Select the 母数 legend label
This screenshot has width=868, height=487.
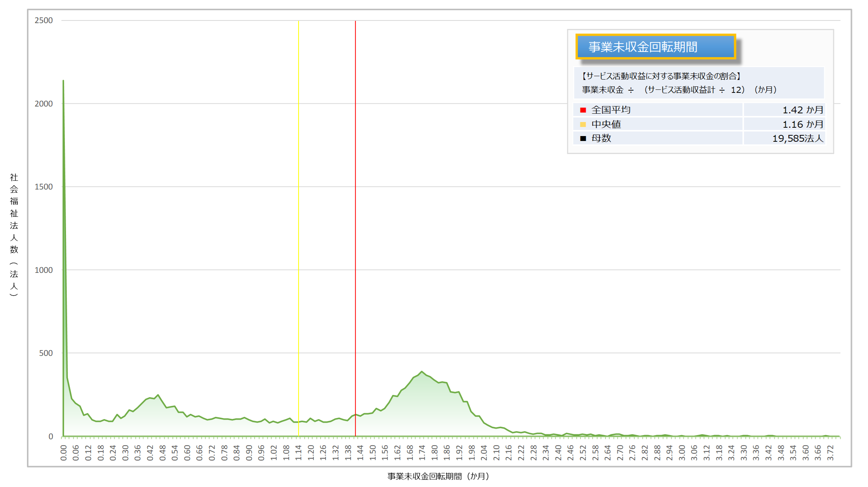coord(601,138)
